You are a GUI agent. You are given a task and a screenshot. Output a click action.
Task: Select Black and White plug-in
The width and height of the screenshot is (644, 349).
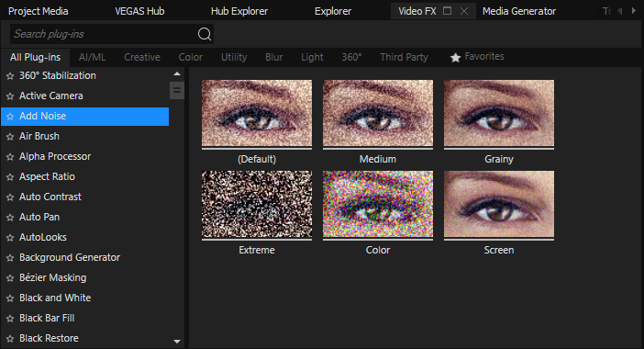tap(55, 298)
